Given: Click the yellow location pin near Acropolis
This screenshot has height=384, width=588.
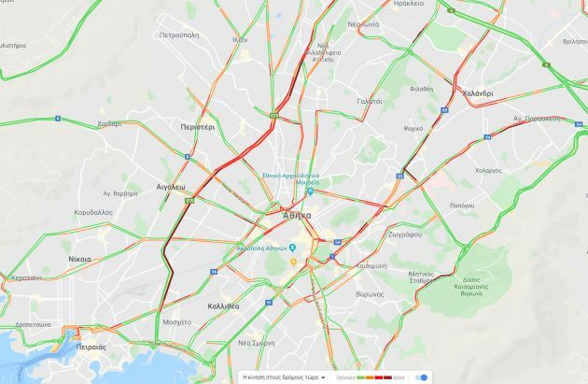Looking at the screenshot, I should (x=293, y=262).
